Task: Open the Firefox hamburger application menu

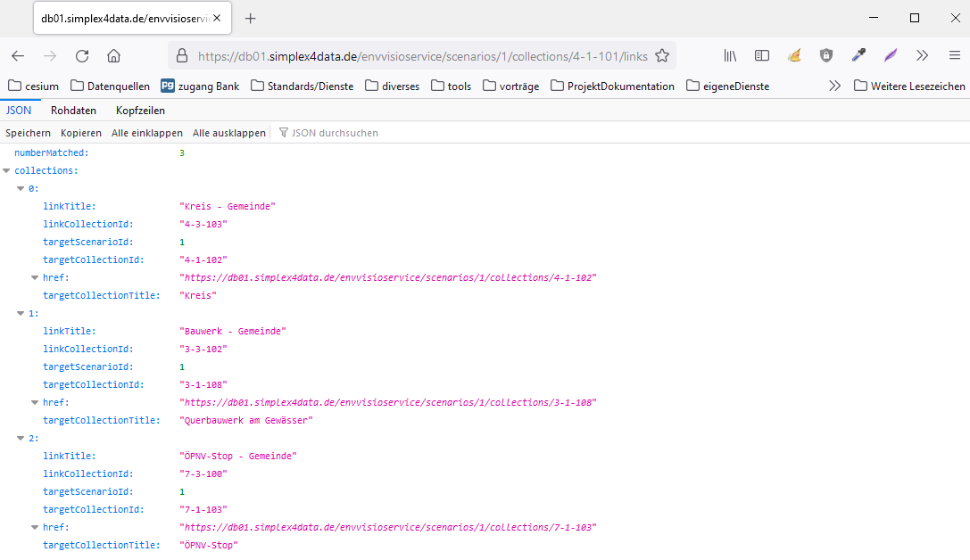Action: 954,55
